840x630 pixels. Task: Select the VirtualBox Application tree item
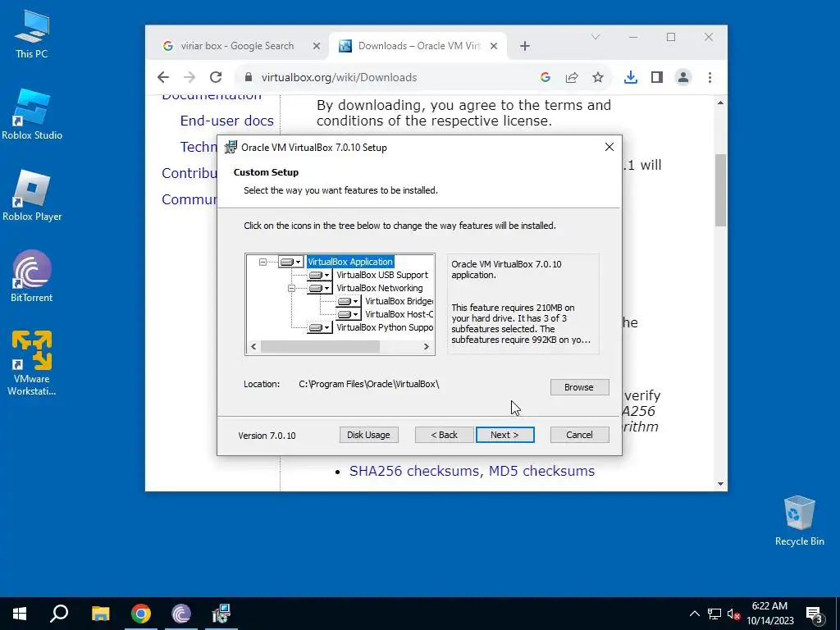350,262
